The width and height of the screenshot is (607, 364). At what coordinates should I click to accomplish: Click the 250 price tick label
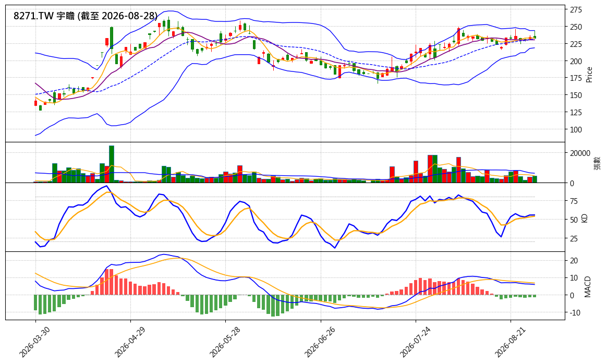pyautogui.click(x=576, y=27)
